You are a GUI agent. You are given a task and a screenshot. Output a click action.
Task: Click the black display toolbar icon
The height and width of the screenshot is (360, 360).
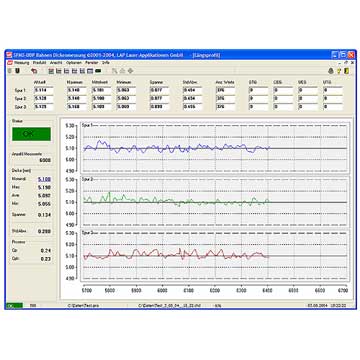click(98, 71)
